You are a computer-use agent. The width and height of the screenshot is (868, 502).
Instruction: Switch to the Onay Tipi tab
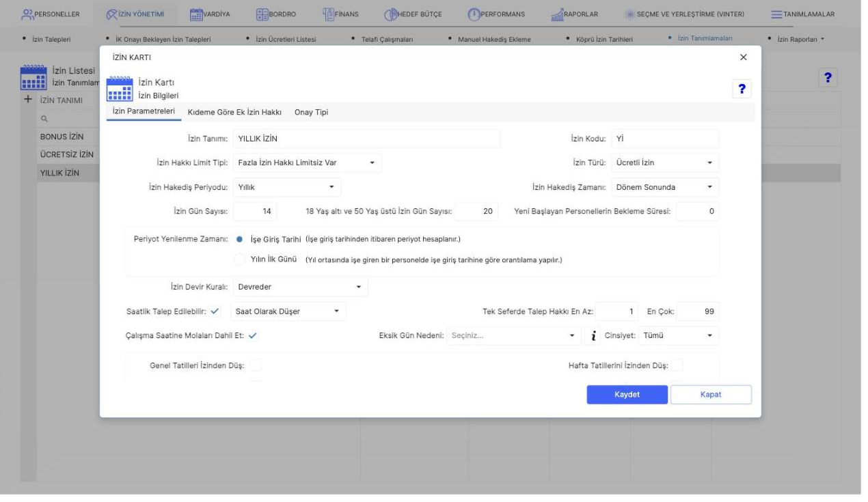(311, 112)
